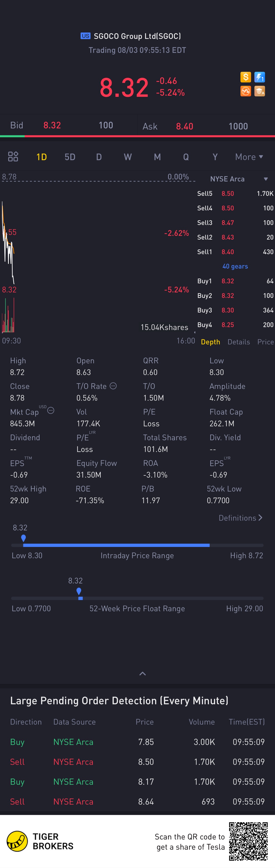Click the yellow dollar sign badge icon
Image resolution: width=275 pixels, height=868 pixels.
click(245, 77)
